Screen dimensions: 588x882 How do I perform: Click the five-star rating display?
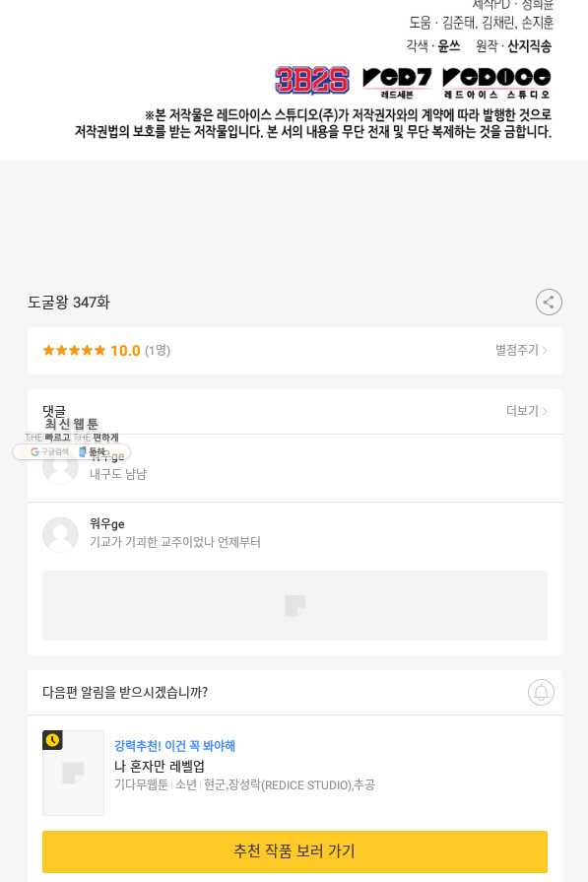[x=74, y=351]
